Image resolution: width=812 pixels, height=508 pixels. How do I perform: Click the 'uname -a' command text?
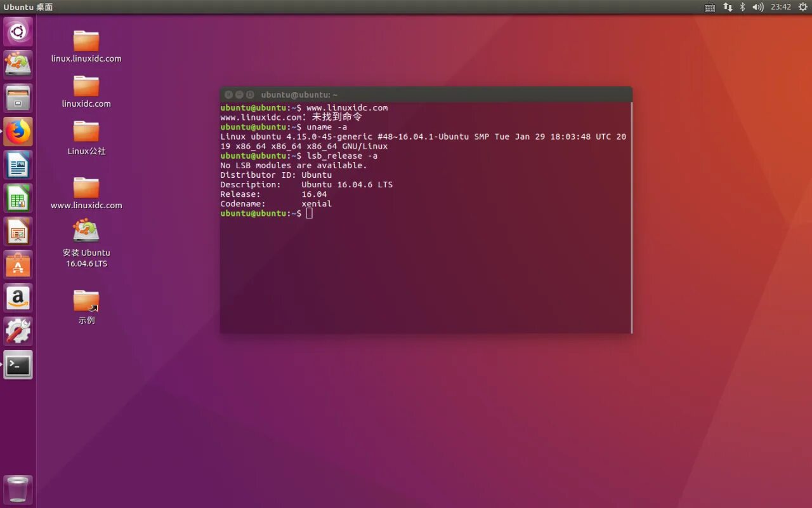pos(327,127)
